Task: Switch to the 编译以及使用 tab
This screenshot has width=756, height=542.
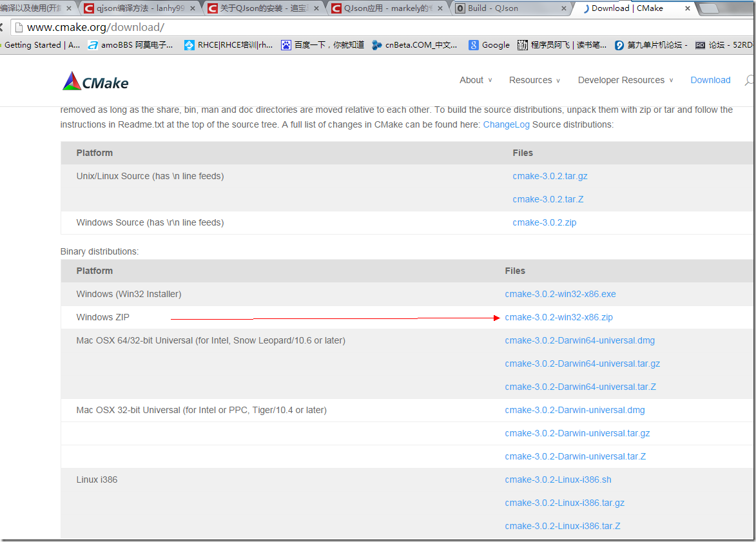Action: click(36, 8)
